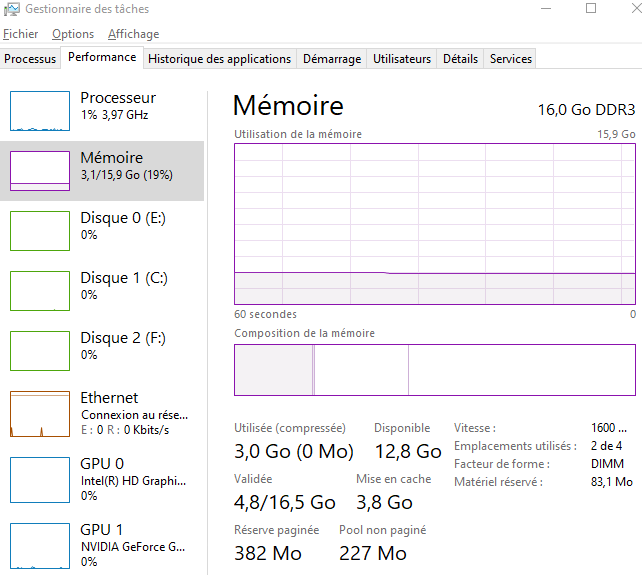
Task: Click the Disque 1 (C:) graph thumbnail
Action: (40, 291)
